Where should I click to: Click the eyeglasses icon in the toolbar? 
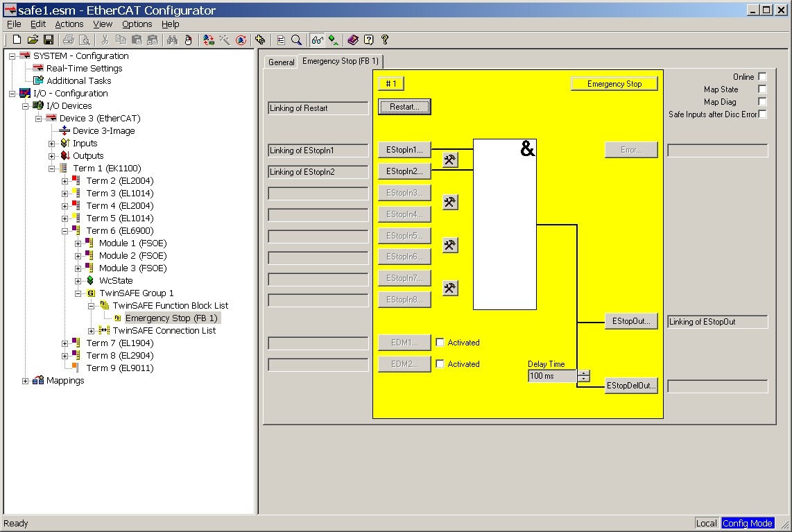pyautogui.click(x=317, y=40)
